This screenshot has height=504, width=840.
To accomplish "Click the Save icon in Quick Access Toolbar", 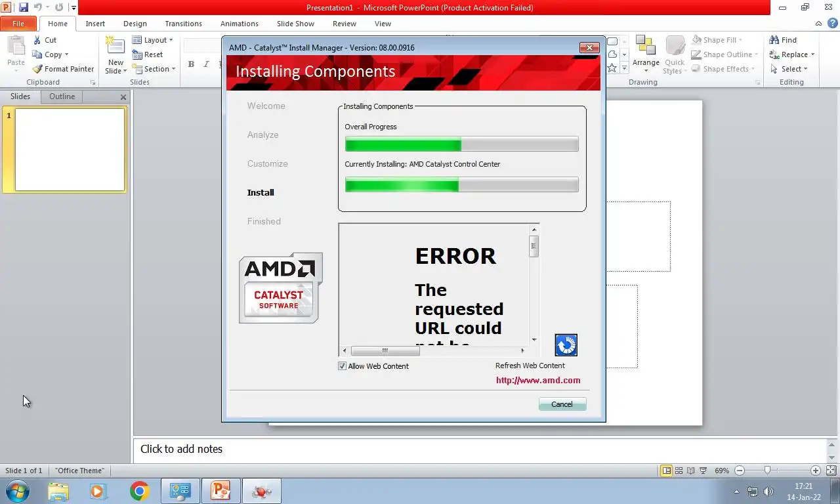I will (24, 8).
